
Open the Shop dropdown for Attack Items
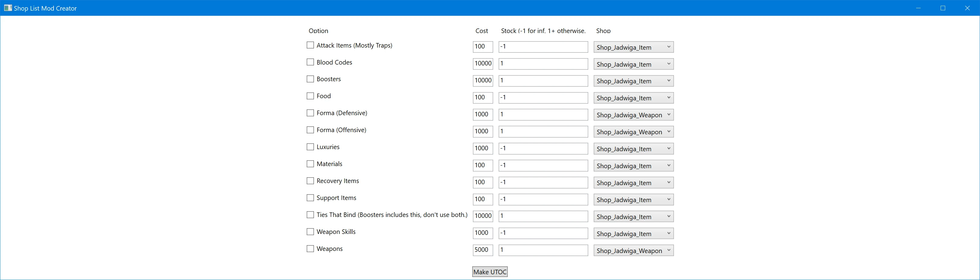coord(633,47)
